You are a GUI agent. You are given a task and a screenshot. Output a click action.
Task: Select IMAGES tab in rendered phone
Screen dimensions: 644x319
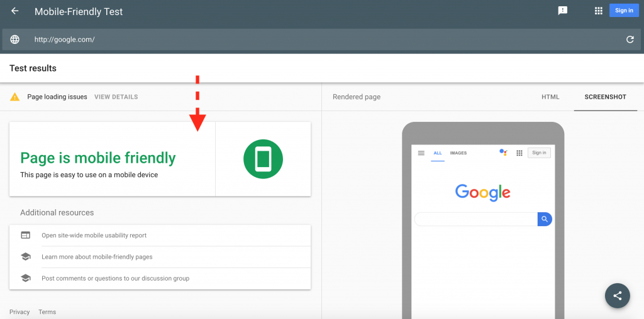click(x=458, y=153)
